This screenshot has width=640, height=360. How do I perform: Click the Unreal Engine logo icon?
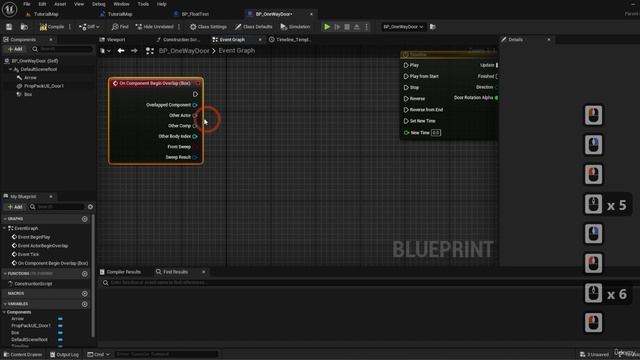9,9
